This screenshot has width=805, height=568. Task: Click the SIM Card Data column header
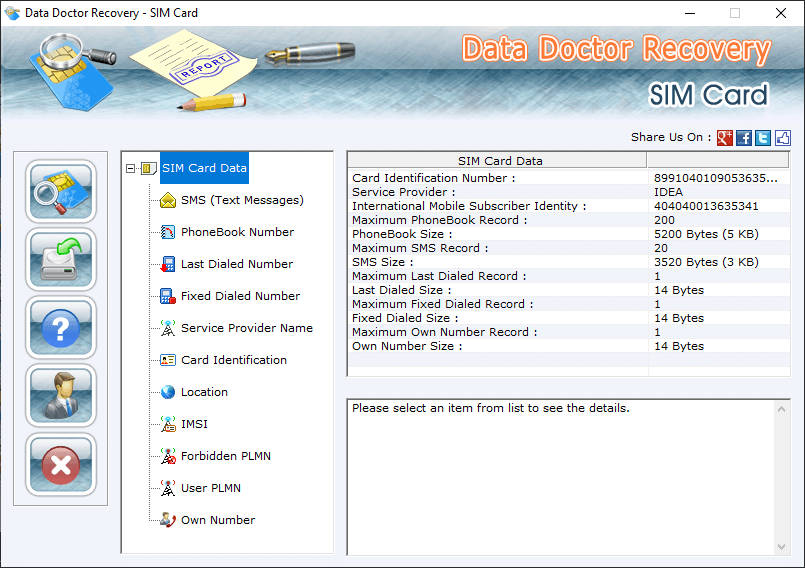point(497,161)
